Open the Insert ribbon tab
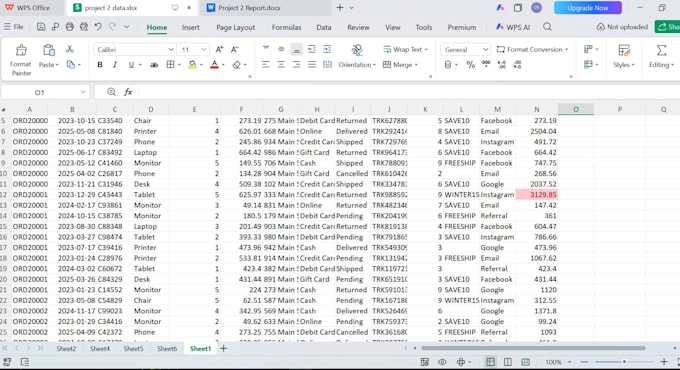Viewport: 680px width, 370px height. [190, 27]
